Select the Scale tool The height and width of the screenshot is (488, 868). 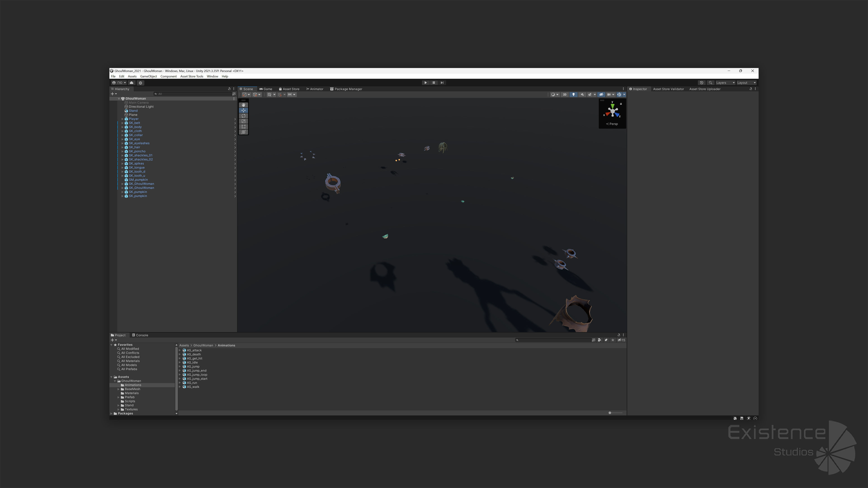click(243, 121)
